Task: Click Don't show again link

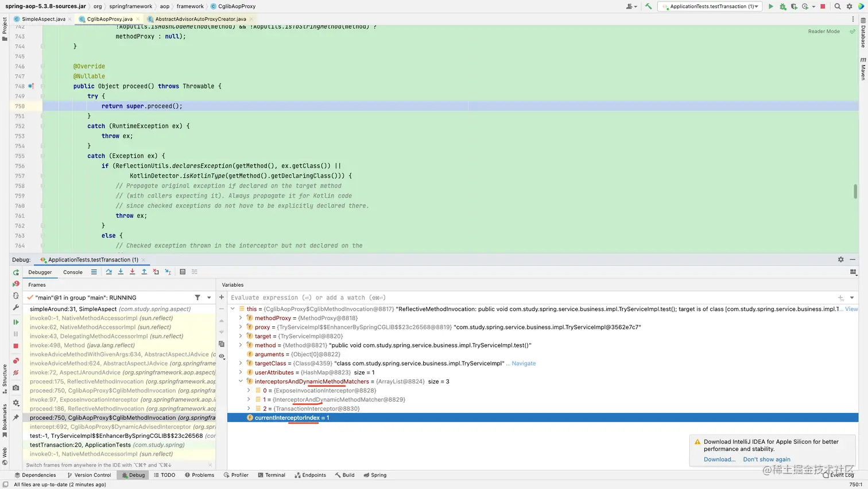Action: tap(766, 459)
